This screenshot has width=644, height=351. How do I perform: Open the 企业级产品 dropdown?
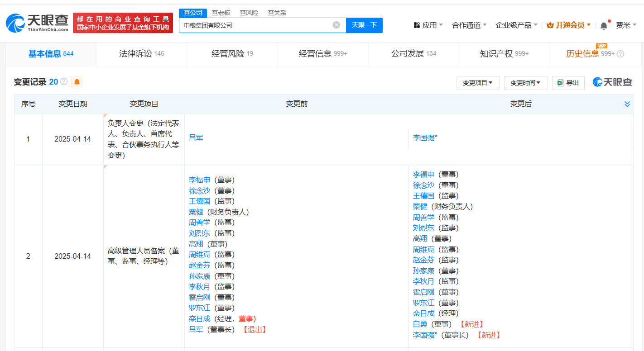[517, 25]
